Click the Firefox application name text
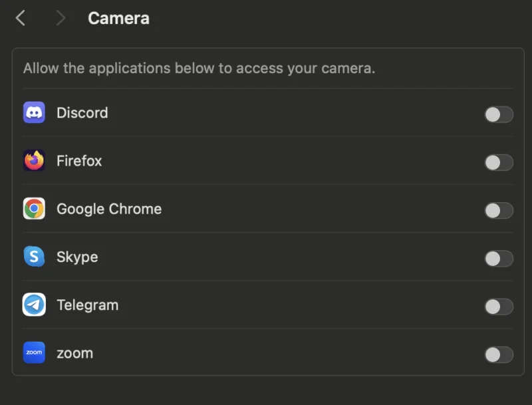The height and width of the screenshot is (405, 532). pyautogui.click(x=78, y=161)
